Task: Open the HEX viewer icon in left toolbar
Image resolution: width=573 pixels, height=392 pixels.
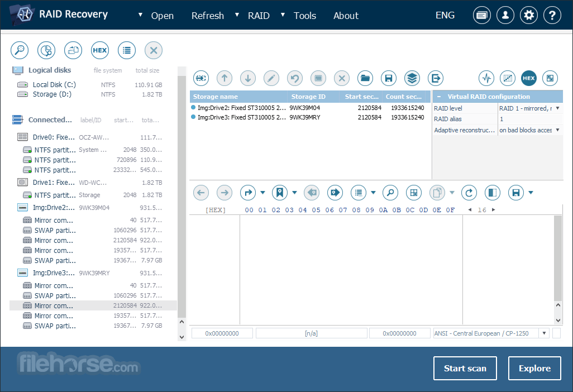Action: coord(100,50)
